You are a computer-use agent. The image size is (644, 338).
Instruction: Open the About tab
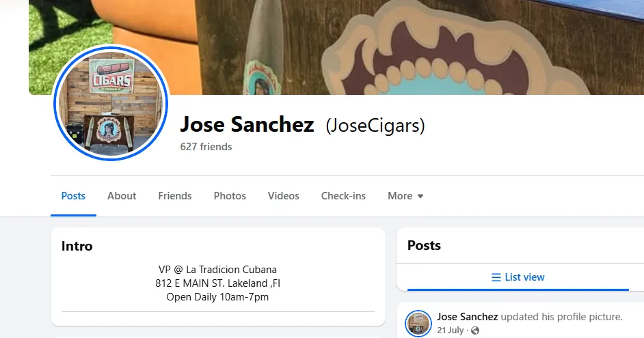click(122, 196)
